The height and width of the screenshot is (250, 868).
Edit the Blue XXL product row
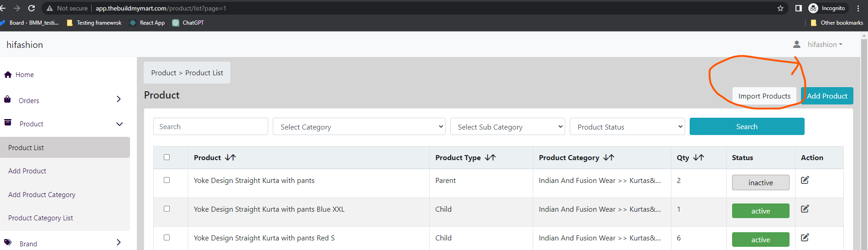click(805, 209)
